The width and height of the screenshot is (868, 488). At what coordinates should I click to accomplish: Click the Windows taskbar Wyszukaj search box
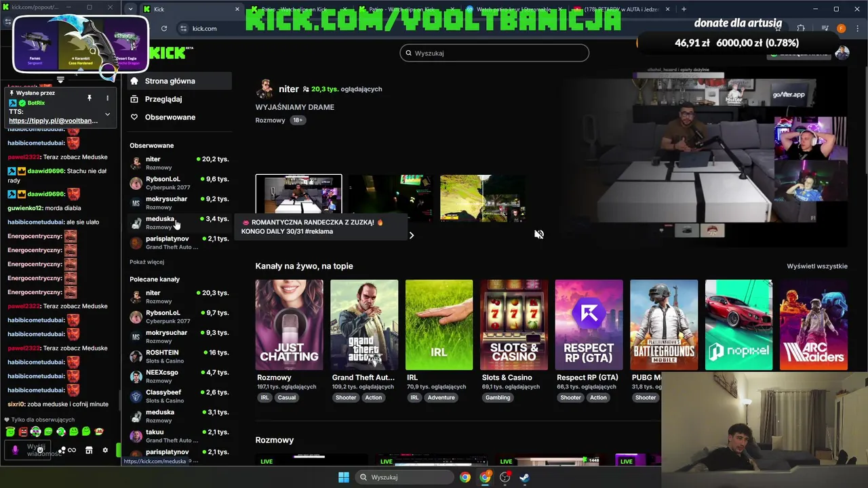[x=406, y=477]
